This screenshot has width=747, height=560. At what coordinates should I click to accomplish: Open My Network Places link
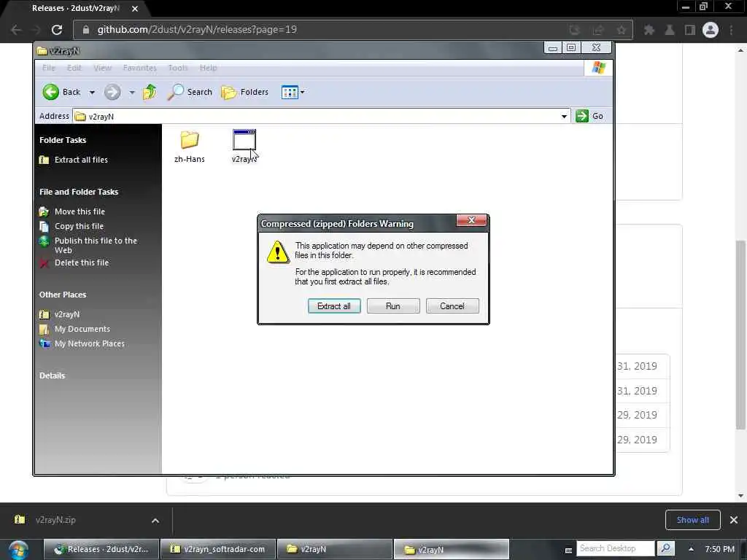89,344
